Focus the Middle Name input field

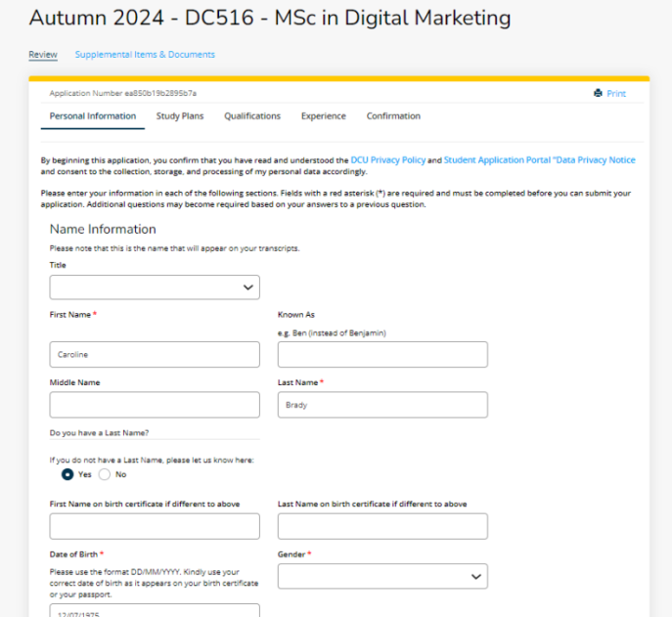[155, 405]
